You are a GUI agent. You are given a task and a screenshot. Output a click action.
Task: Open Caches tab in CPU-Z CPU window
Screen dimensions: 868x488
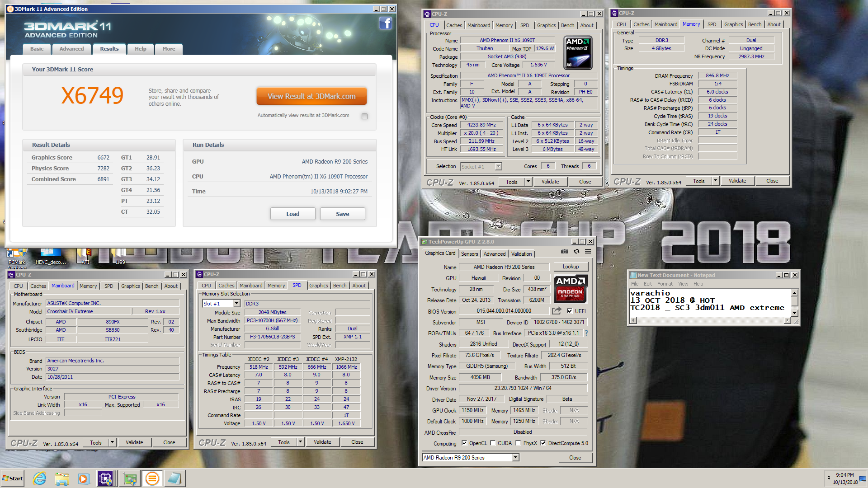(454, 25)
